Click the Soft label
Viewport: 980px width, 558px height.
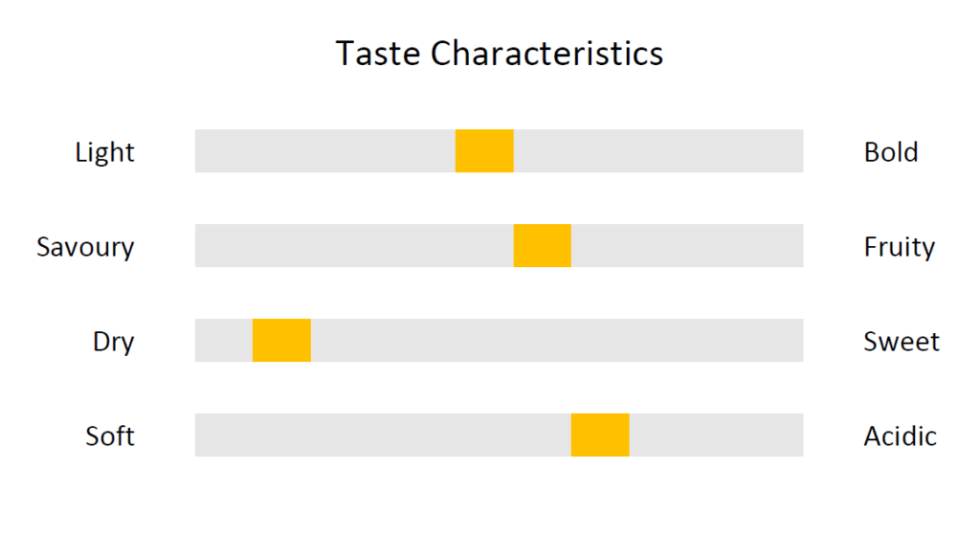(x=110, y=436)
